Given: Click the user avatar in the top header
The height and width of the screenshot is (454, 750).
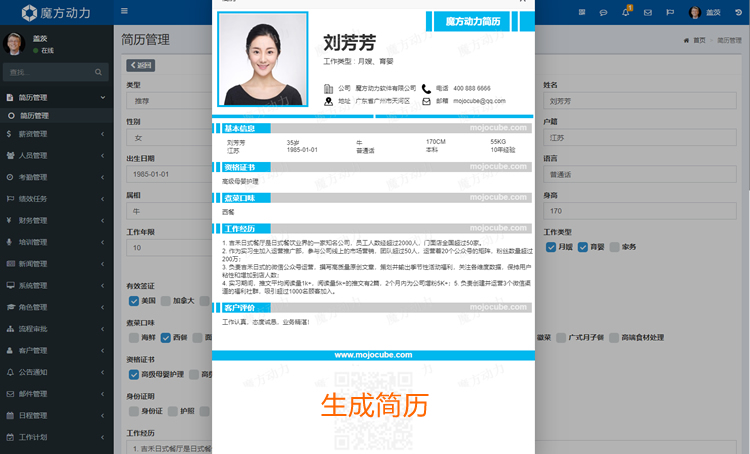Looking at the screenshot, I should coord(695,12).
